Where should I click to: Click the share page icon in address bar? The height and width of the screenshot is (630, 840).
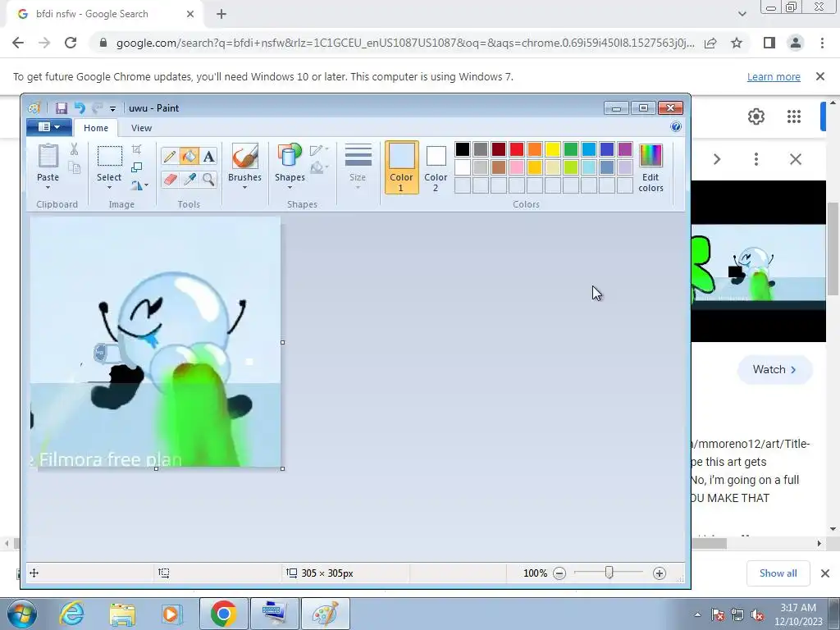tap(710, 43)
